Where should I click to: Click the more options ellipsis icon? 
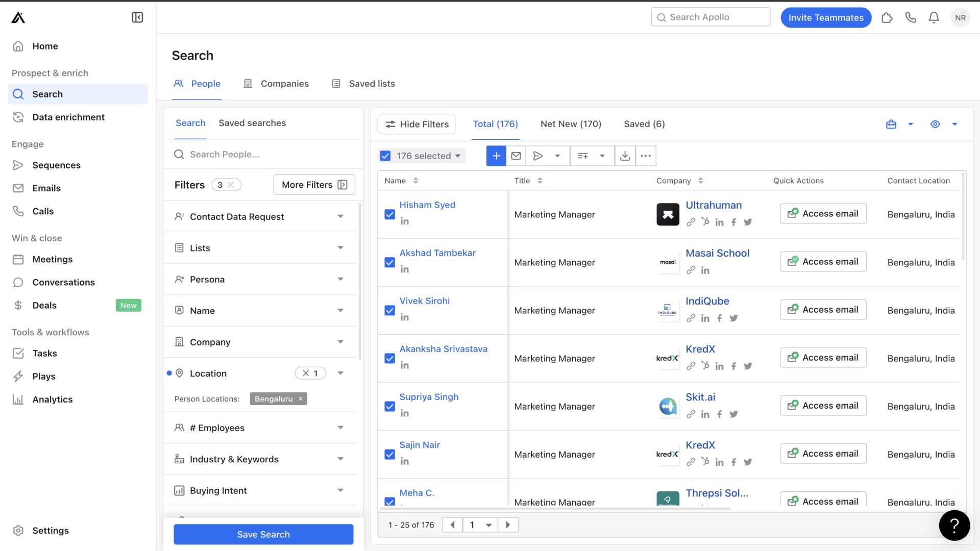[x=645, y=156]
